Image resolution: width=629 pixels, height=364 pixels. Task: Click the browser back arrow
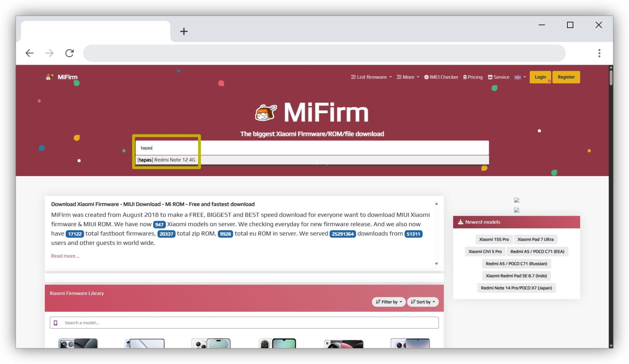point(29,53)
